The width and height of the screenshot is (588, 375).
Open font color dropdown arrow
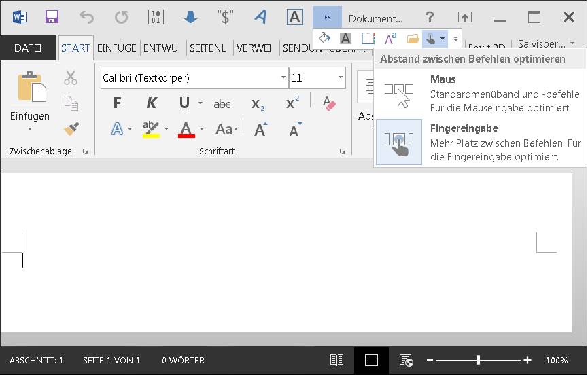[x=202, y=129]
